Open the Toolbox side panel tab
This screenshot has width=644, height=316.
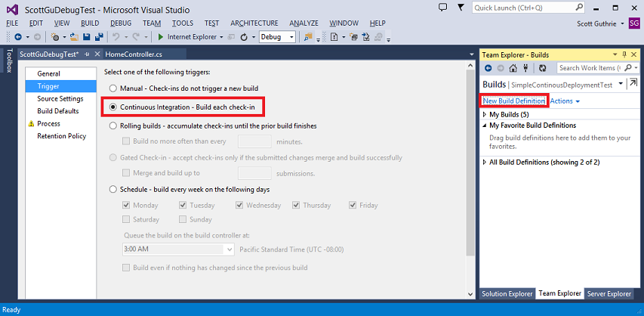[x=10, y=61]
